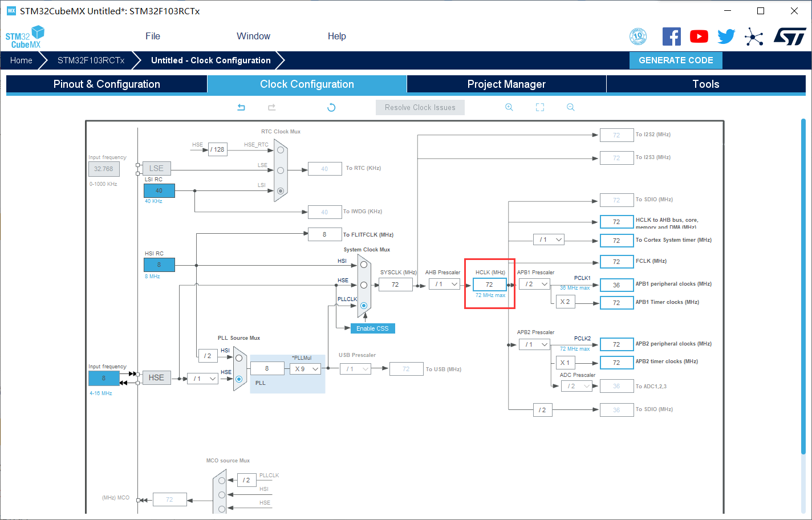The image size is (812, 520).
Task: Click the HSI RC 8 MHz block
Action: [159, 265]
